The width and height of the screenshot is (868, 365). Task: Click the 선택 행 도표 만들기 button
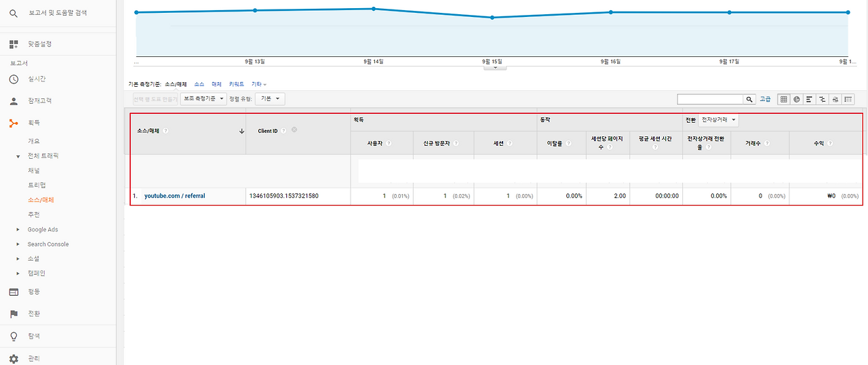(155, 99)
